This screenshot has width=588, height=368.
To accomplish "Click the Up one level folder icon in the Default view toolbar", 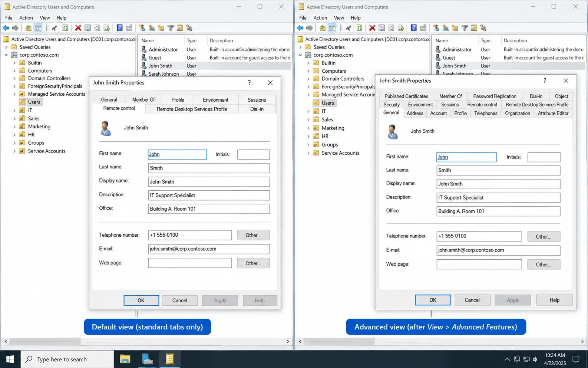I will [x=28, y=28].
